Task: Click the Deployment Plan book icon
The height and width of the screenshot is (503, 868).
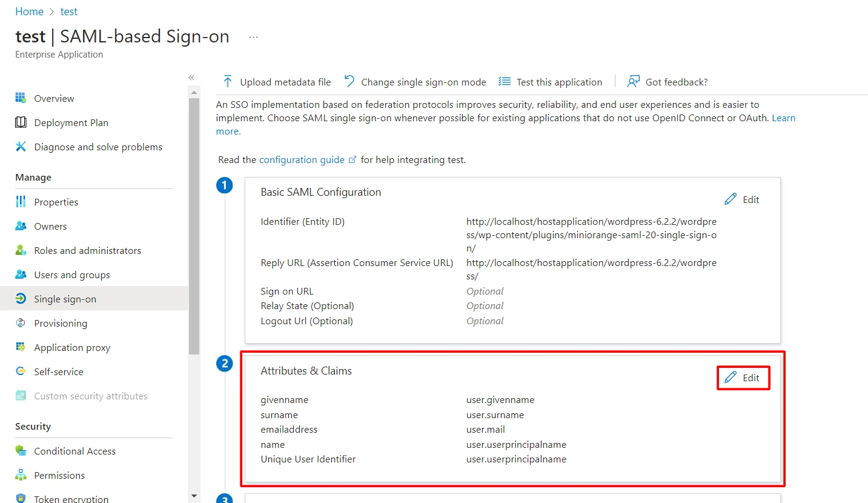Action: pos(21,122)
